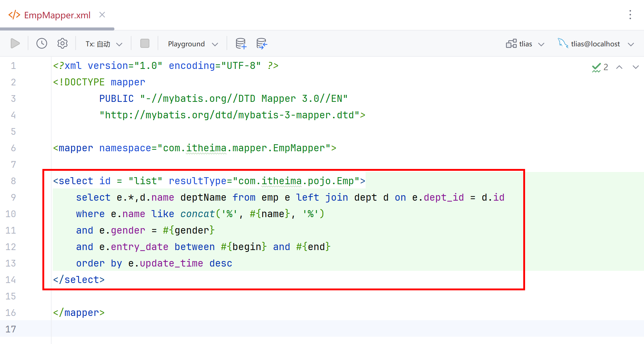Screen dimensions: 644x344
Task: Click the tlias schema icon
Action: pyautogui.click(x=511, y=44)
